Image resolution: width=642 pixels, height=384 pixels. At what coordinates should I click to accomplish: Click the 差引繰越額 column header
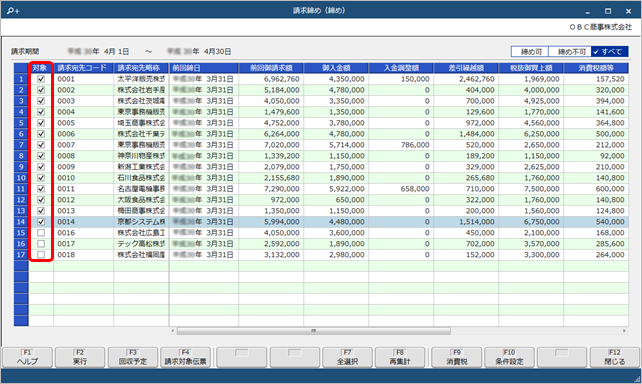(466, 68)
